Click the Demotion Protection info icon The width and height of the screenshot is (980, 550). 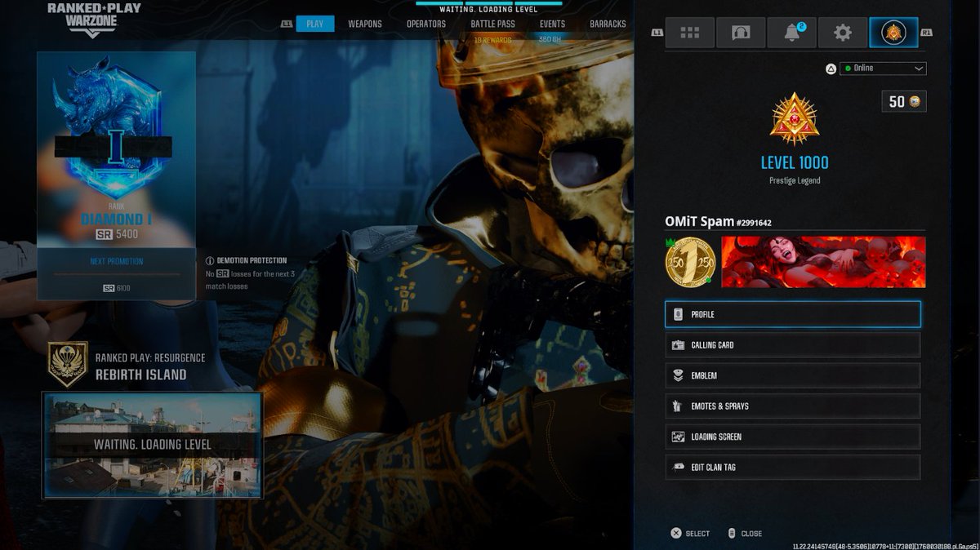[x=210, y=261]
